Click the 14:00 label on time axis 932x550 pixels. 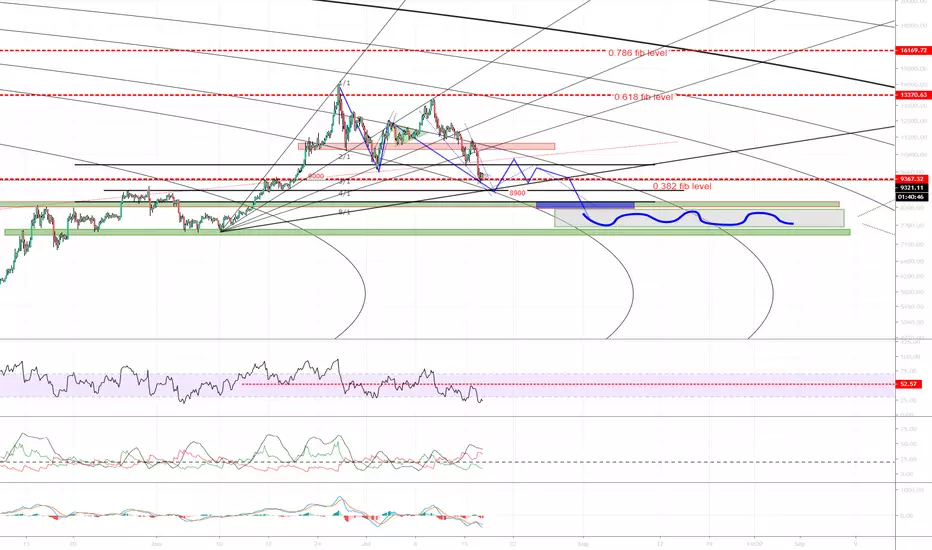pos(755,543)
